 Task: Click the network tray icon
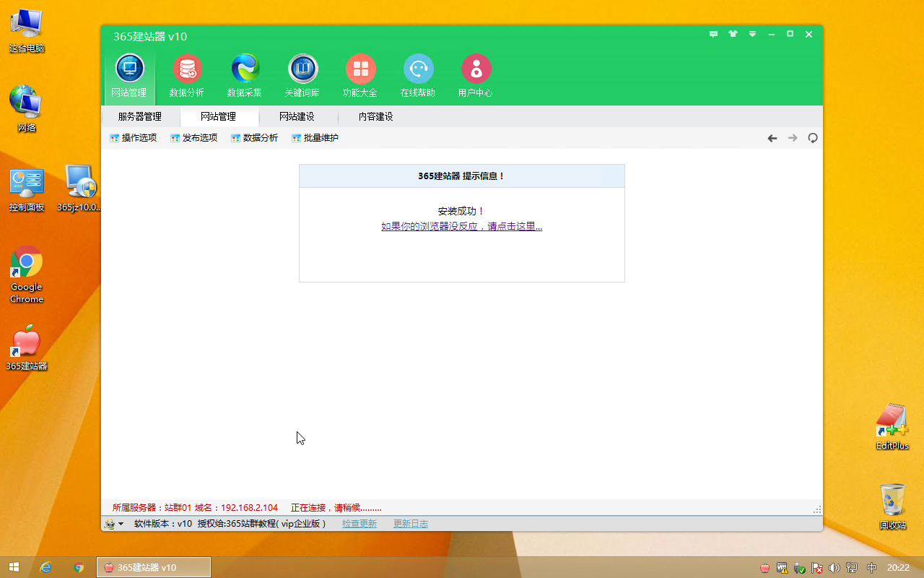(853, 568)
